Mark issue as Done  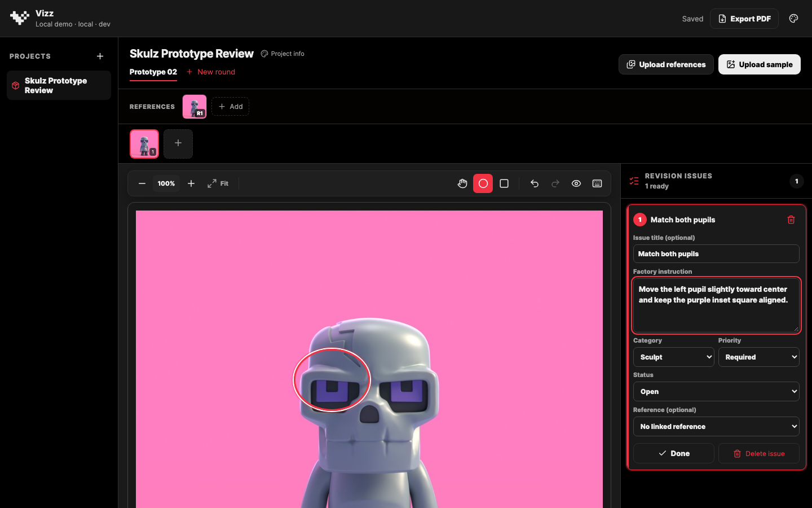pyautogui.click(x=674, y=453)
